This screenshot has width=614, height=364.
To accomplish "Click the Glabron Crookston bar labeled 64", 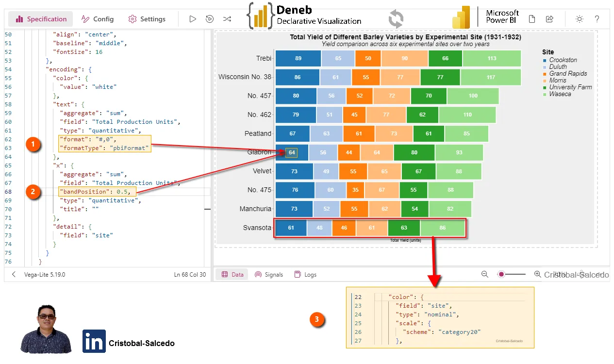I will point(291,152).
